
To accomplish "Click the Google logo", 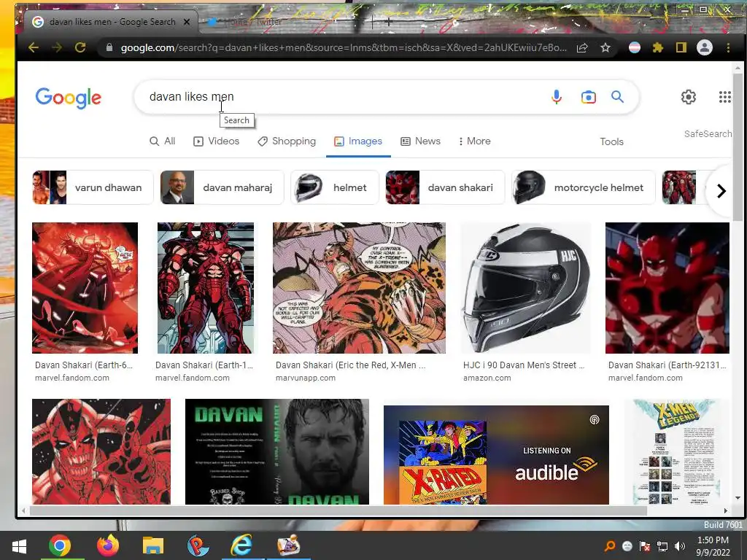I will point(68,98).
